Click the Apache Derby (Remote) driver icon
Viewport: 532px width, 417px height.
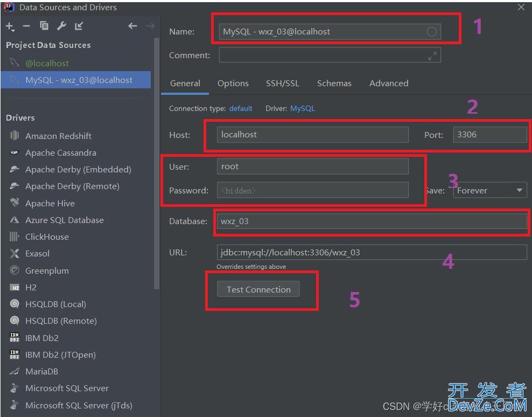coord(14,186)
